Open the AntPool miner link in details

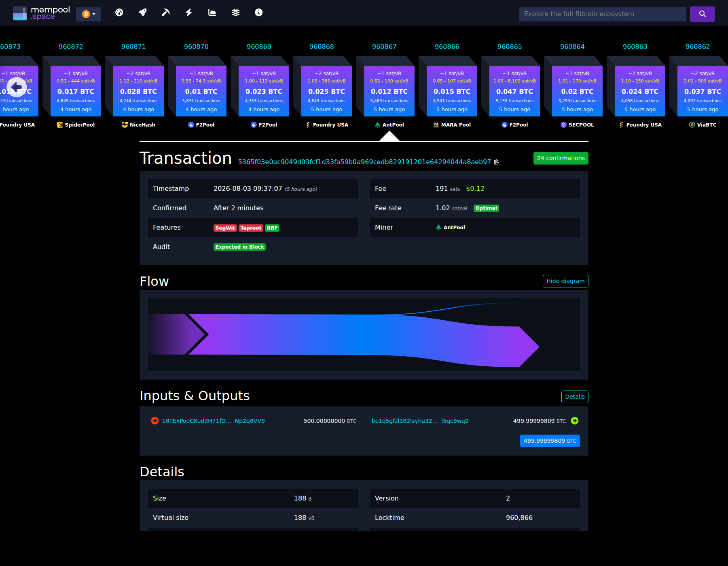pos(450,228)
